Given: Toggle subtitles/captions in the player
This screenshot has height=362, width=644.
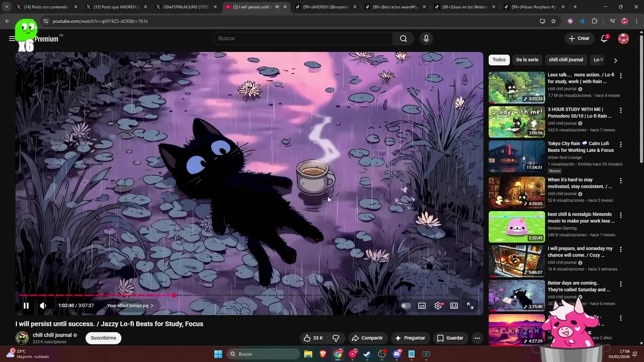Looking at the screenshot, I should pos(422,306).
